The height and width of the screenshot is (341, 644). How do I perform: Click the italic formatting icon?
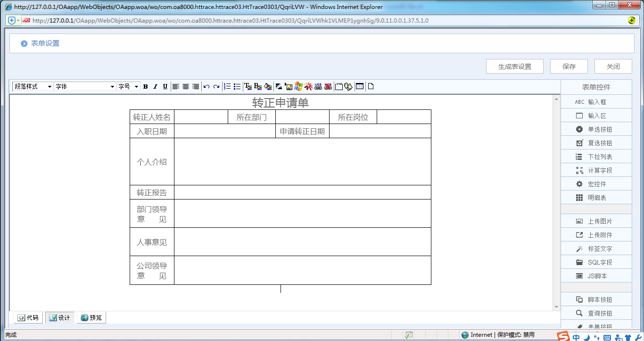click(x=155, y=86)
